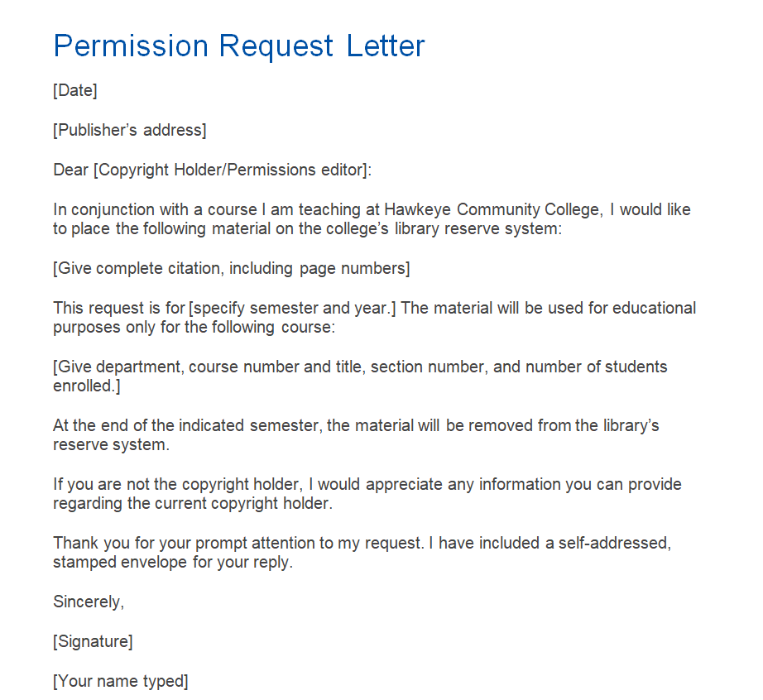Click the word Sincerely,
This screenshot has width=763, height=700.
coord(89,602)
